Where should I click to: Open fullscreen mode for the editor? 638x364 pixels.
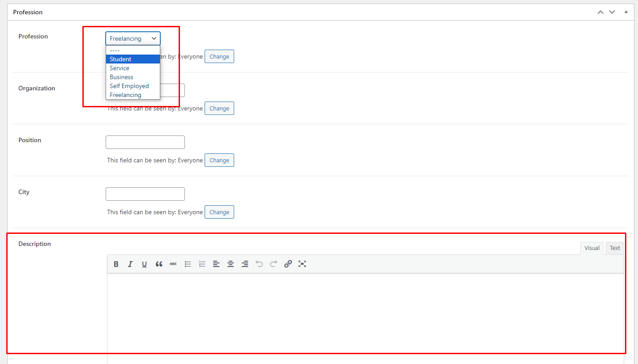302,264
